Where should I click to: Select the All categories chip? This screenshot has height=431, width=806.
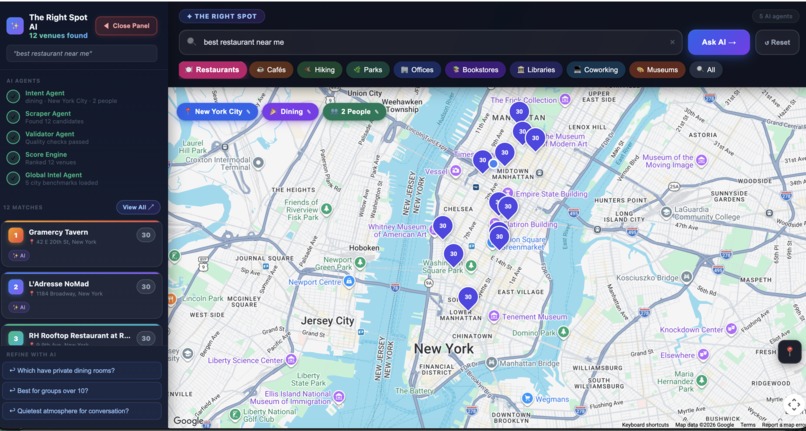(706, 70)
